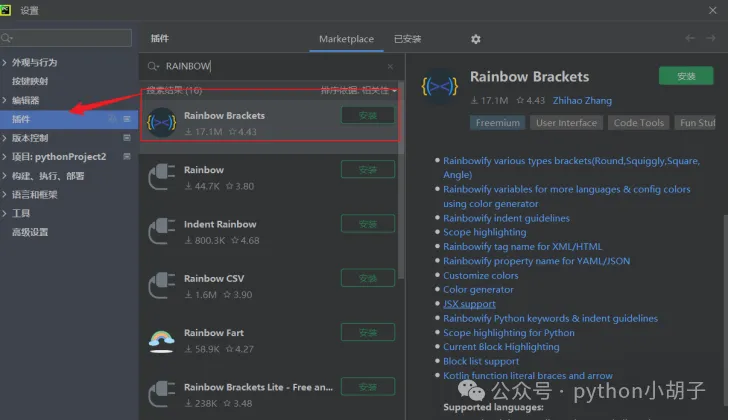Install the Indent Rainbow plugin
Screen dimensions: 729x420
[368, 224]
